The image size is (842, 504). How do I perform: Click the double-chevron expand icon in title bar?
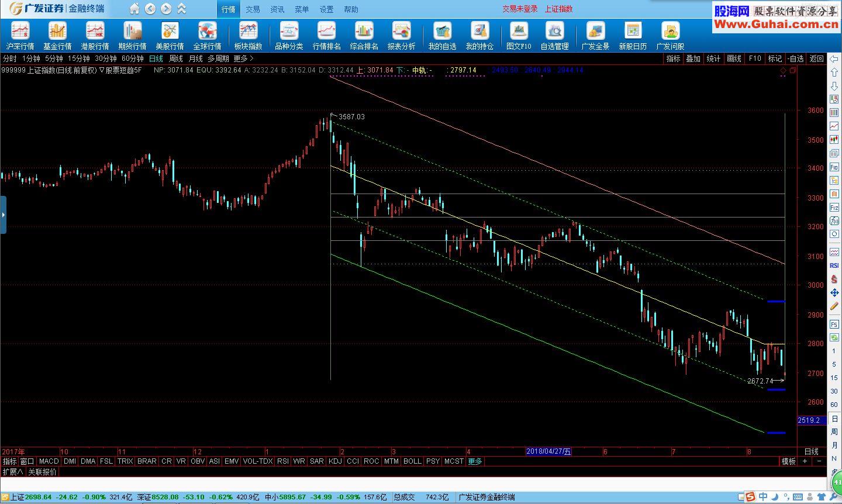(182, 9)
